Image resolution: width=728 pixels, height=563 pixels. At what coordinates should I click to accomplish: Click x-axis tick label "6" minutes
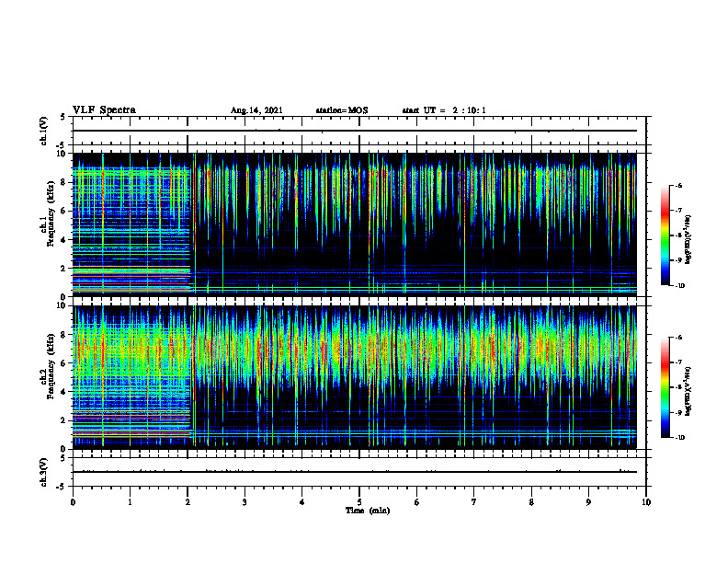(x=417, y=502)
